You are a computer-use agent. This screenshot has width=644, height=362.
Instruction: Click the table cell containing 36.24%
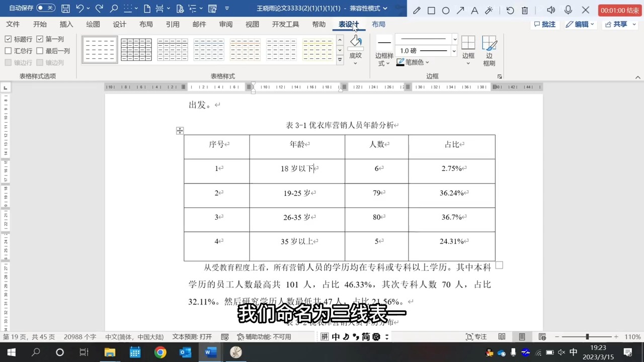(x=452, y=195)
